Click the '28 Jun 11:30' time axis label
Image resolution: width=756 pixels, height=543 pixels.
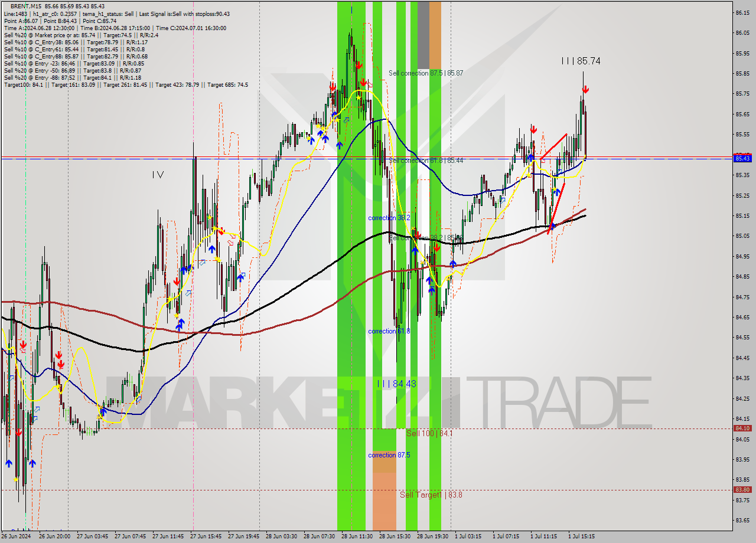[x=357, y=537]
